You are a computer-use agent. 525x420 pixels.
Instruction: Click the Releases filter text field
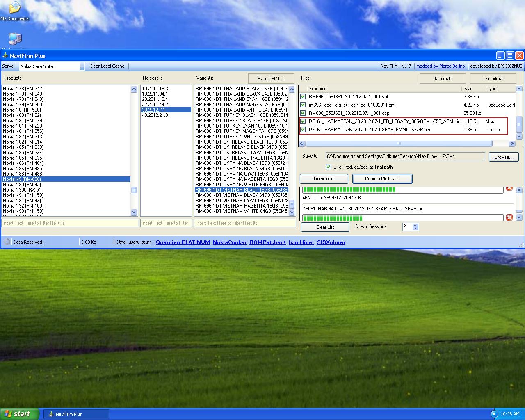(x=166, y=223)
